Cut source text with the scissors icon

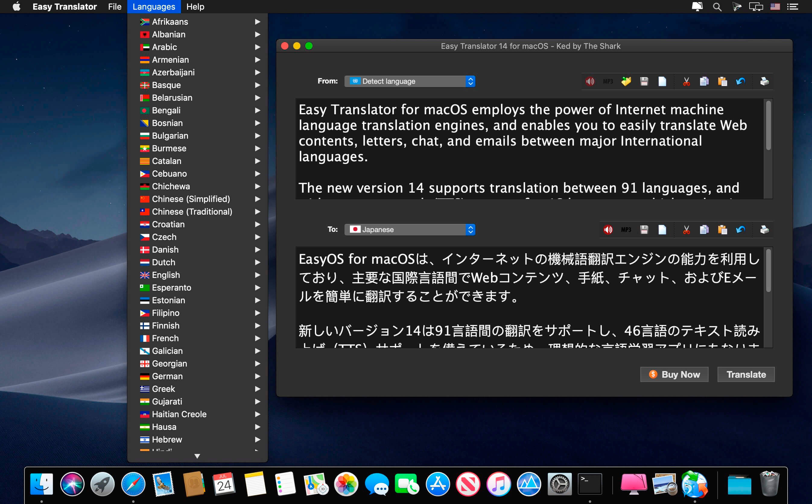tap(686, 81)
